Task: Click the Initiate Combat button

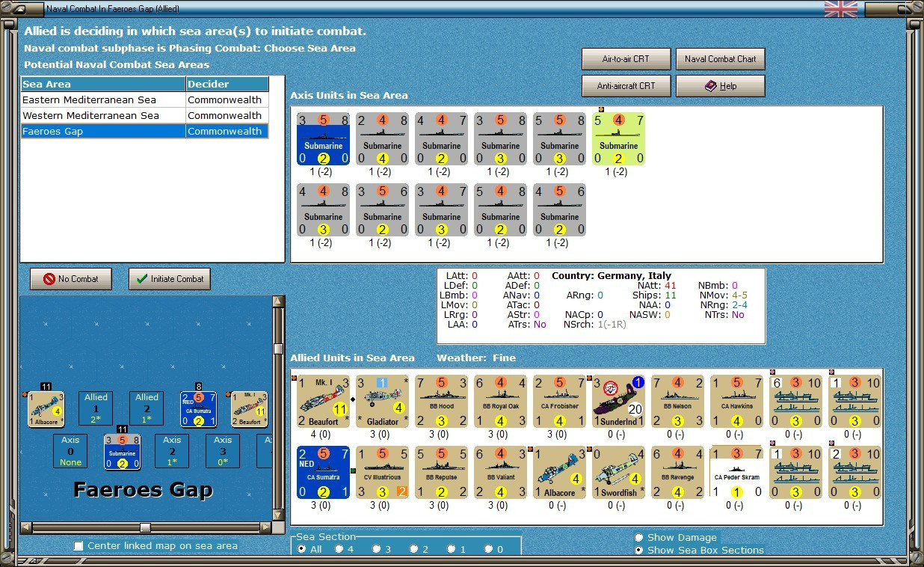Action: coord(170,279)
